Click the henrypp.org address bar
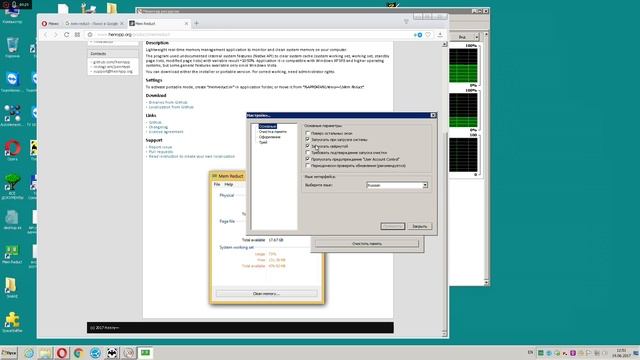The width and height of the screenshot is (640, 360). [249, 35]
